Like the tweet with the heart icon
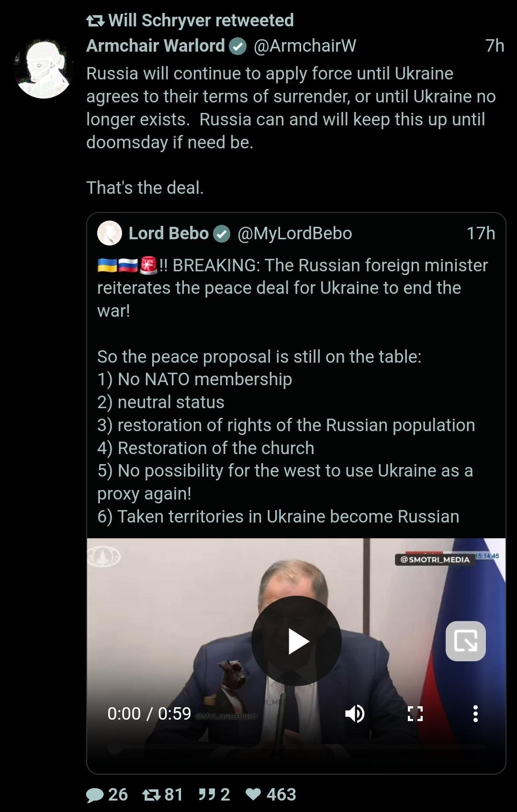The image size is (517, 812). [253, 795]
